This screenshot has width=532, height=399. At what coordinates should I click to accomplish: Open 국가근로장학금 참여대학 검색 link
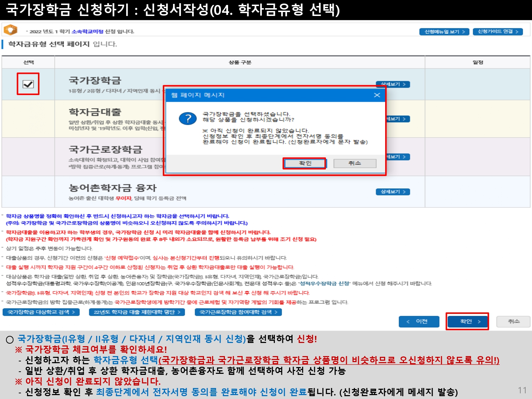tap(238, 312)
